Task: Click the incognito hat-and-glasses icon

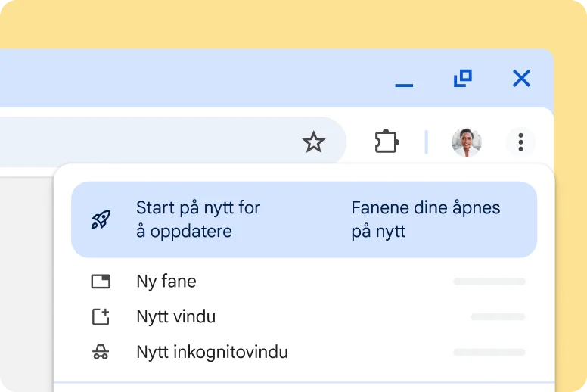Action: point(101,352)
